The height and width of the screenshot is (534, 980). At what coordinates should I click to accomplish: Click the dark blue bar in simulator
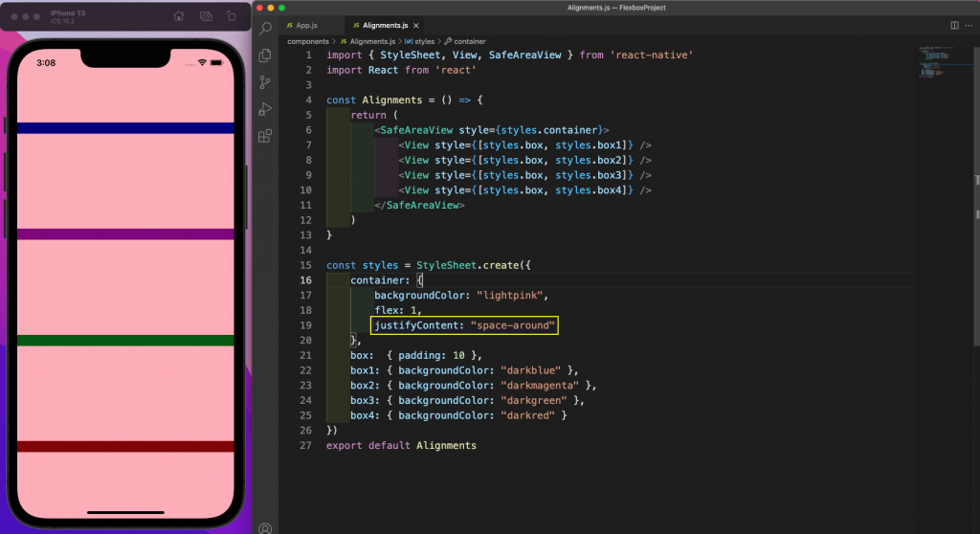pyautogui.click(x=125, y=128)
